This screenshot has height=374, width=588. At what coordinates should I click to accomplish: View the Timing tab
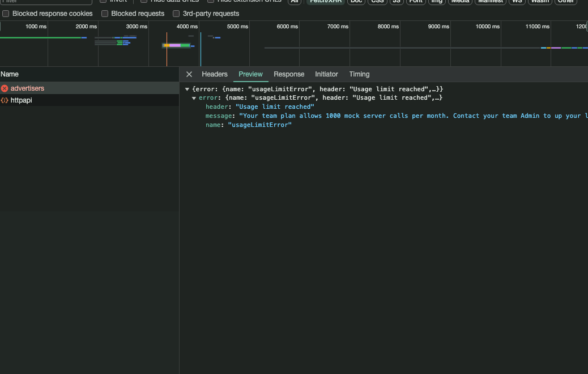pos(359,74)
